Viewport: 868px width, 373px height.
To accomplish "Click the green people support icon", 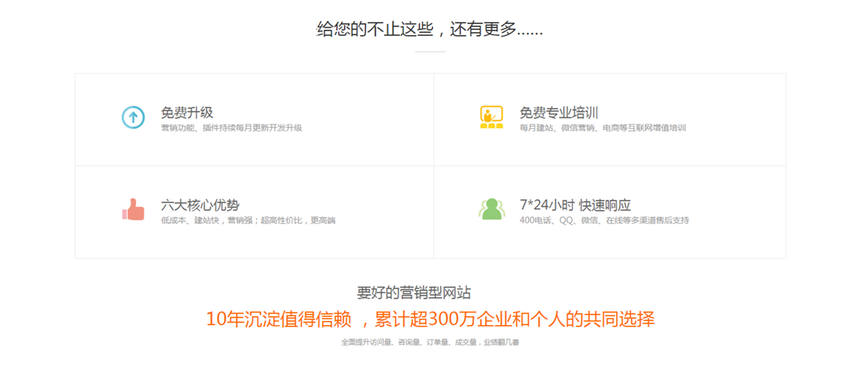I will tap(491, 209).
